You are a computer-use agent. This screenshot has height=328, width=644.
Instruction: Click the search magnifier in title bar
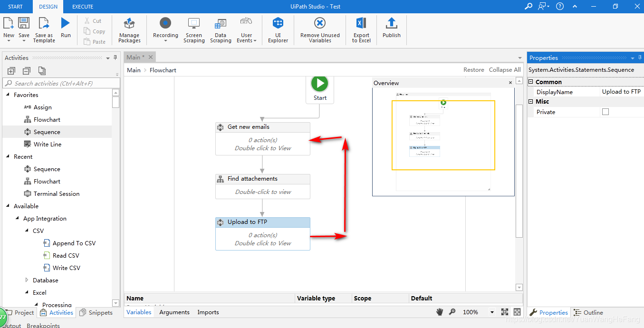528,6
